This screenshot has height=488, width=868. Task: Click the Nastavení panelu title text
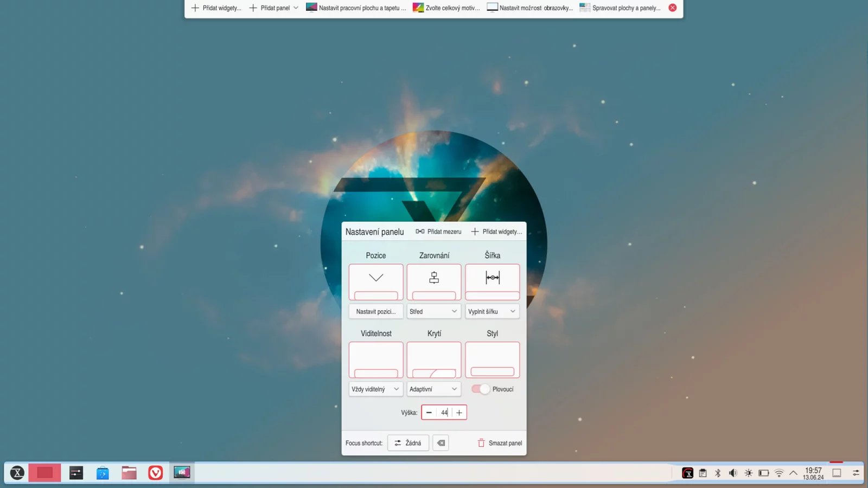click(375, 232)
